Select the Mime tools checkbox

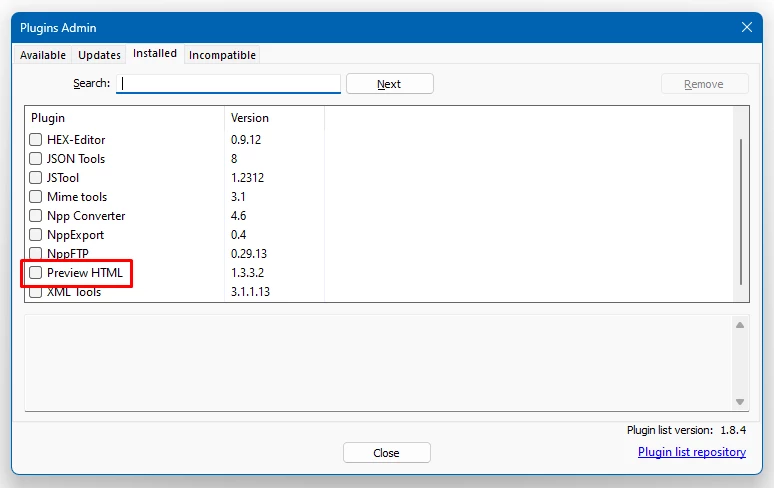tap(36, 196)
